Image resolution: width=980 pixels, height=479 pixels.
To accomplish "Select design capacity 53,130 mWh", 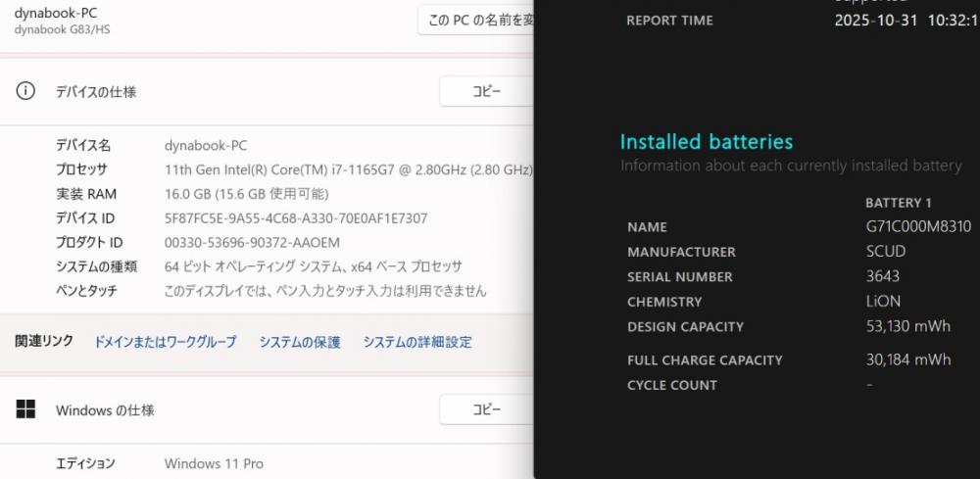I will [908, 326].
